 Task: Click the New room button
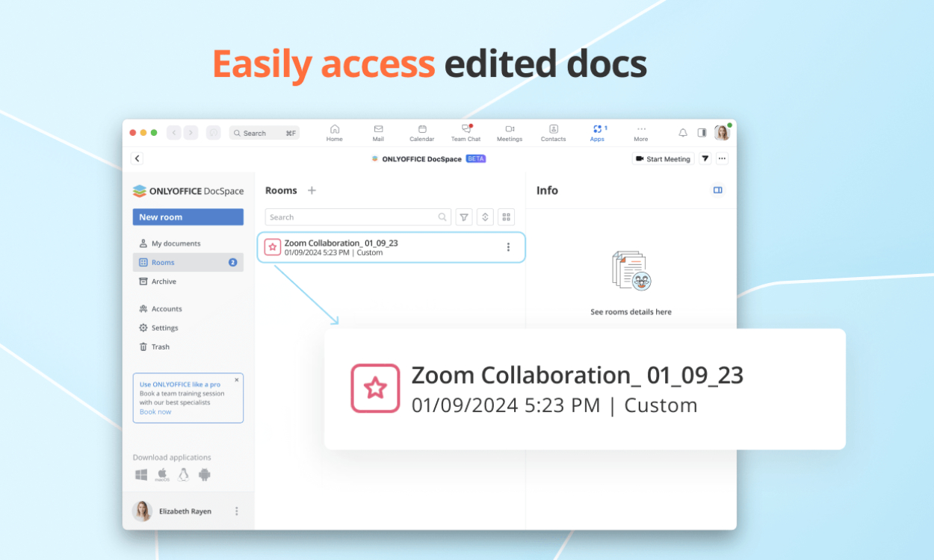[x=188, y=217]
